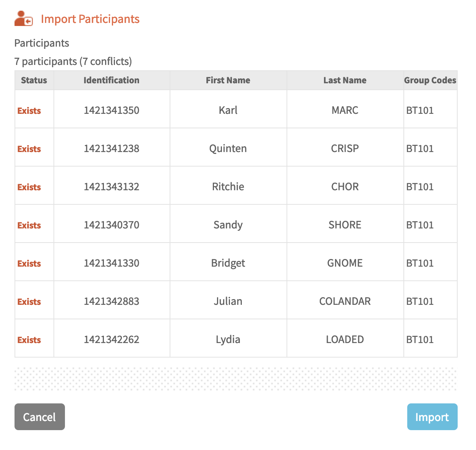Click the Import button
The image size is (476, 450).
pyautogui.click(x=432, y=417)
